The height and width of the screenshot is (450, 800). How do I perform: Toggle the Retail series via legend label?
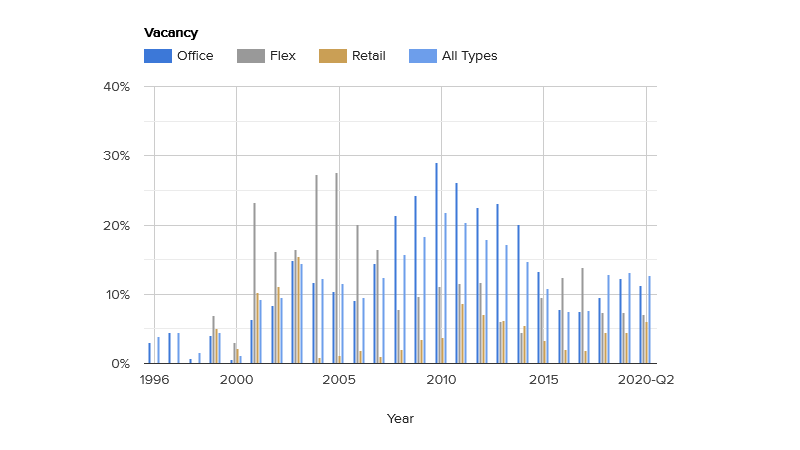click(x=368, y=56)
